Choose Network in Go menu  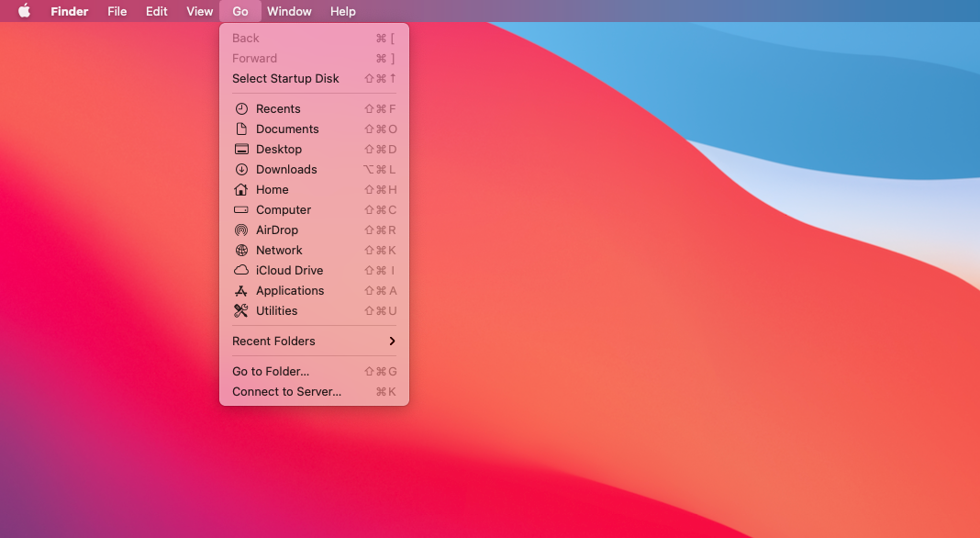click(x=315, y=251)
